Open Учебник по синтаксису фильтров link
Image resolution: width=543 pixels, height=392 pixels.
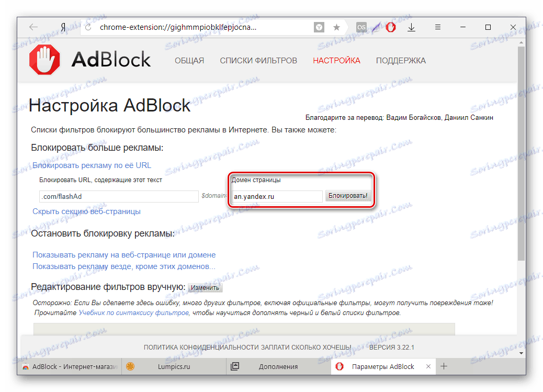click(x=134, y=312)
